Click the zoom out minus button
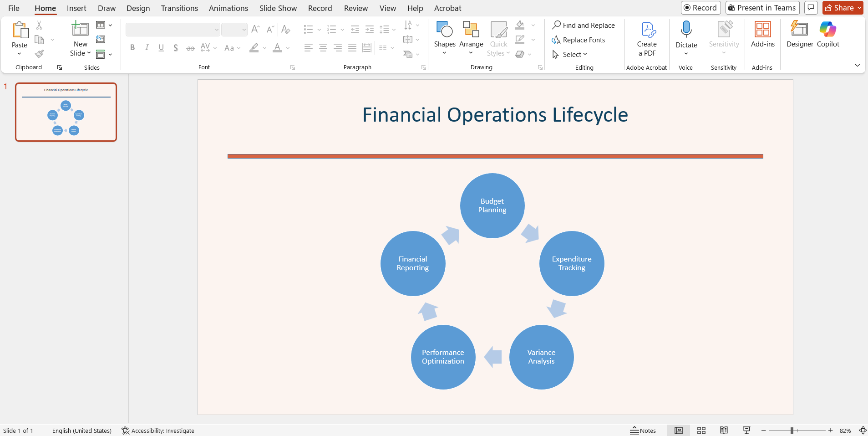 pyautogui.click(x=764, y=431)
